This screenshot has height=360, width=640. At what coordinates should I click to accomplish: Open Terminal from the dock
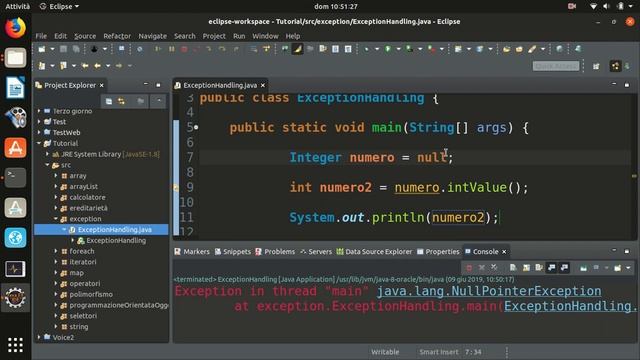click(x=16, y=178)
